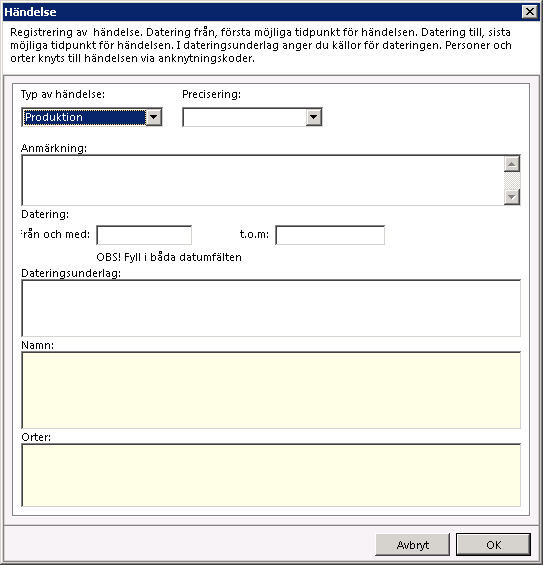Click the yellow Orter list box
The height and width of the screenshot is (565, 543).
(271, 475)
